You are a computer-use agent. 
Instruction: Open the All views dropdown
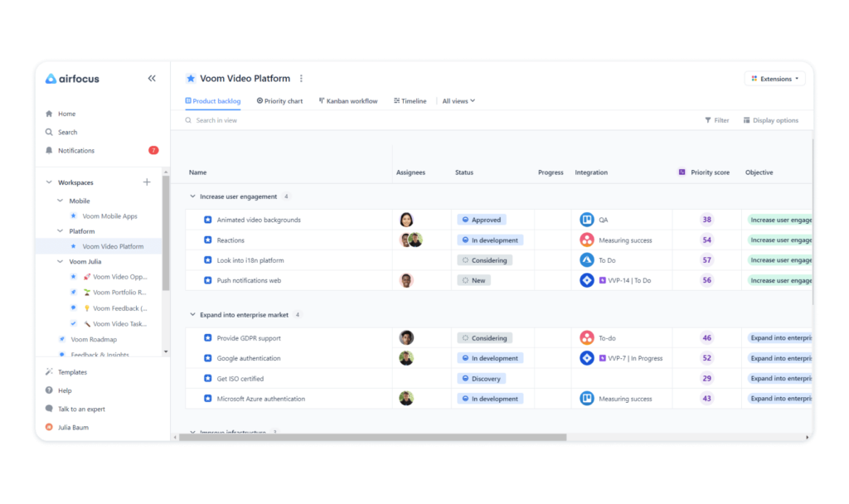[458, 101]
